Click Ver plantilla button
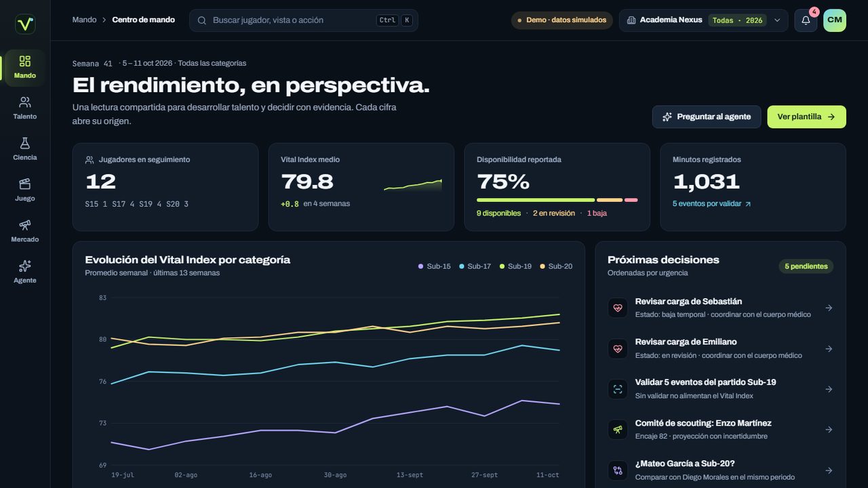868x488 pixels. click(x=807, y=117)
